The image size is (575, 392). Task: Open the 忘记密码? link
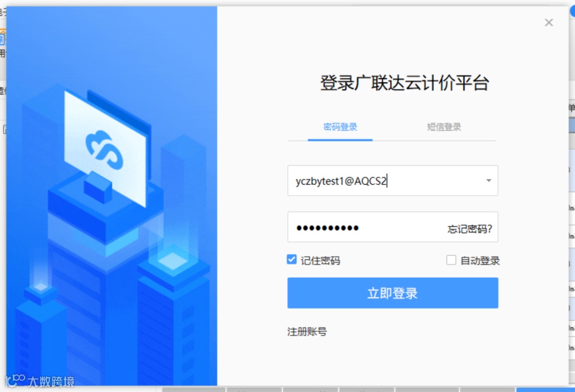[x=470, y=229]
